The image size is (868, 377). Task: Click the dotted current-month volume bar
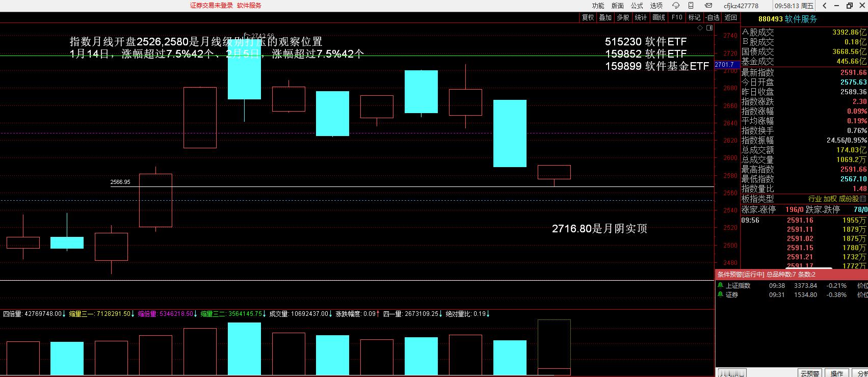click(554, 347)
